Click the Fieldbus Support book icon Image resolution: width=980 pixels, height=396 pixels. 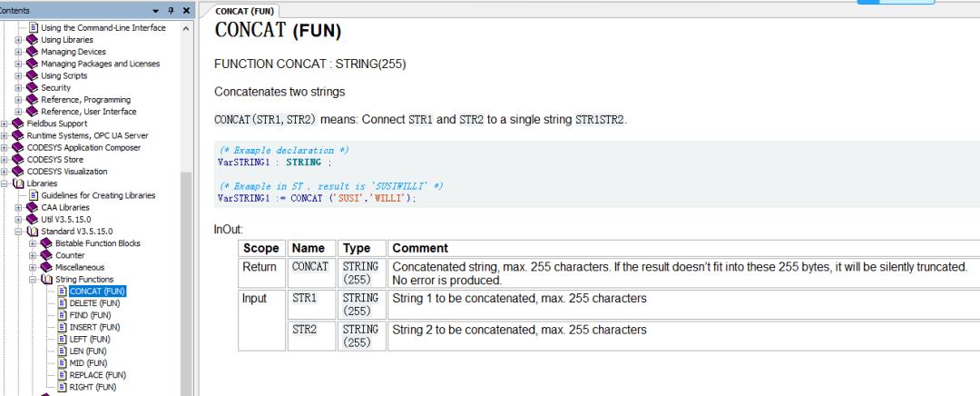click(19, 124)
